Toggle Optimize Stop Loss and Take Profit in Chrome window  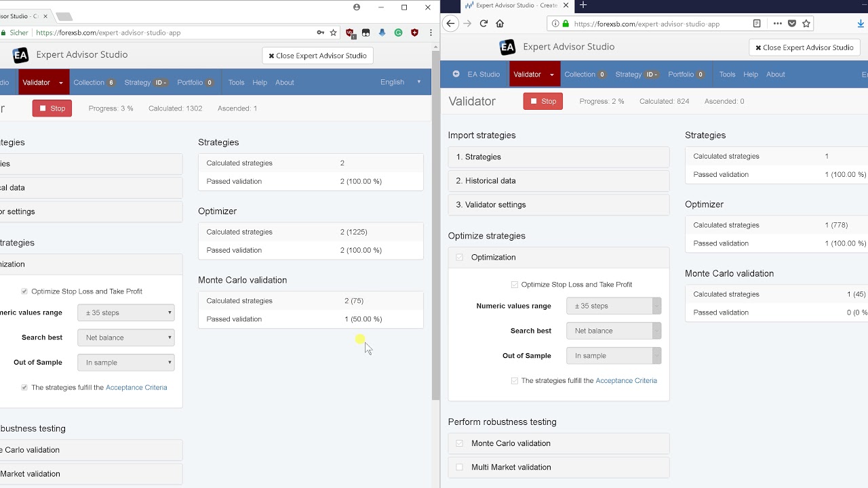tap(24, 291)
